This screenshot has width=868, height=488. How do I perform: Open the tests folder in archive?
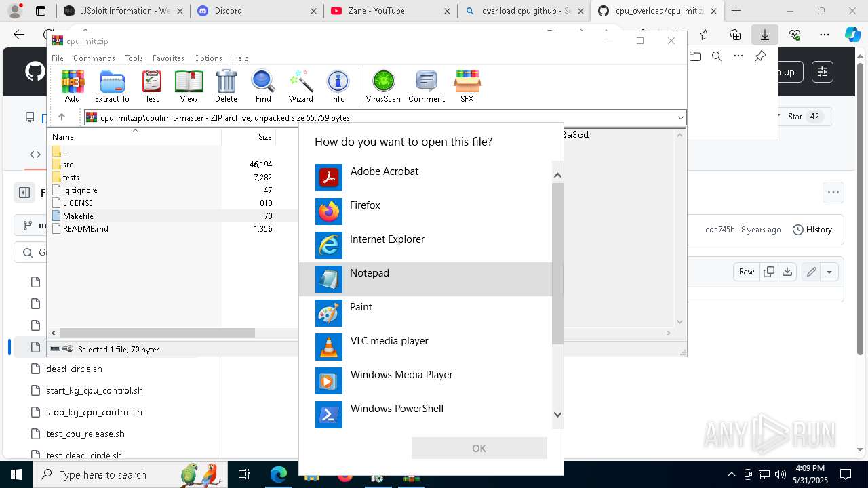[x=71, y=178]
